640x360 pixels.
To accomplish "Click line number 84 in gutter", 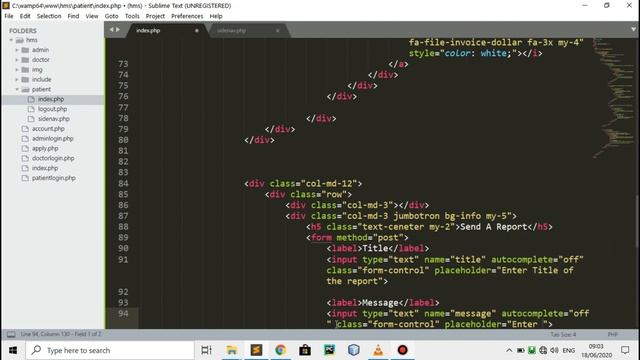I will [x=123, y=184].
